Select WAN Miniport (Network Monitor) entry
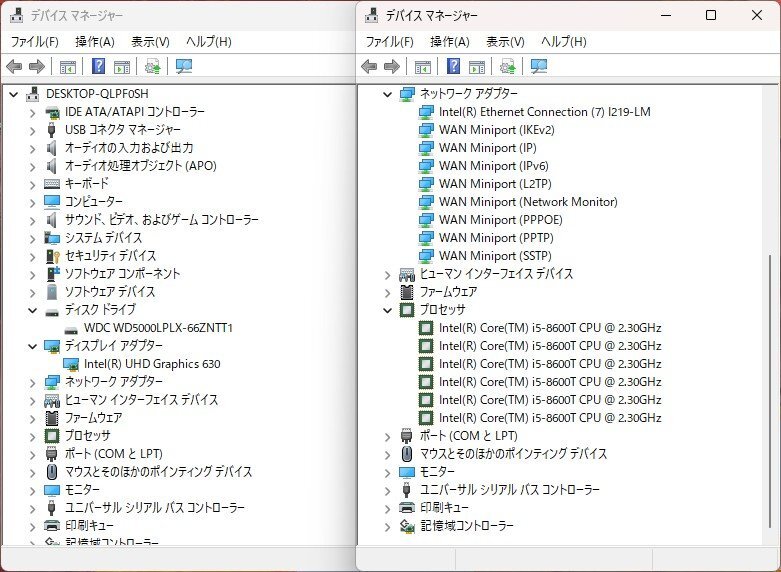 click(x=528, y=202)
